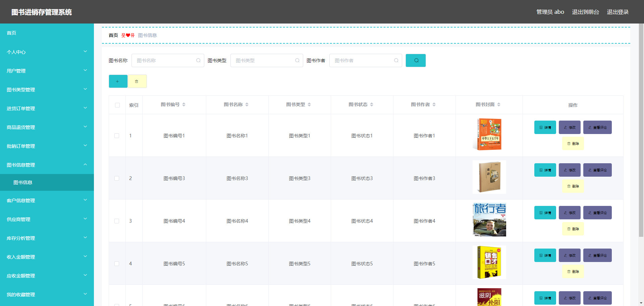Click the 图书作者 search input field

pyautogui.click(x=366, y=60)
